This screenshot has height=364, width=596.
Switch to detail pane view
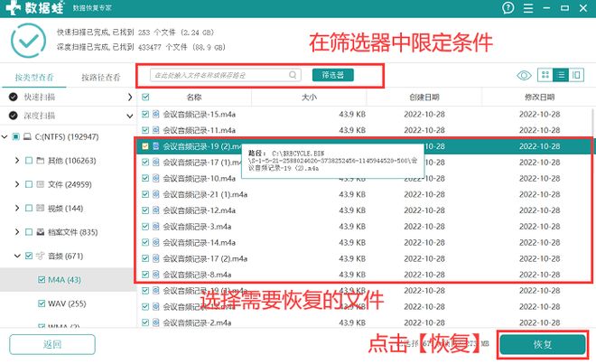click(x=576, y=76)
